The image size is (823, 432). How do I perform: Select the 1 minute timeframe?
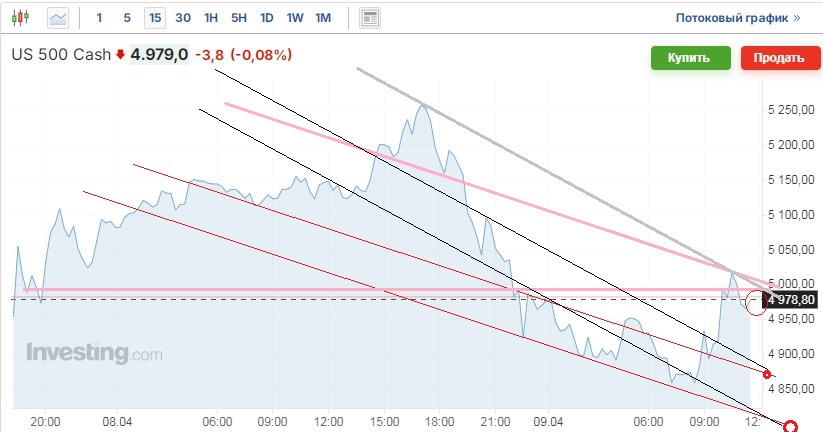[98, 18]
